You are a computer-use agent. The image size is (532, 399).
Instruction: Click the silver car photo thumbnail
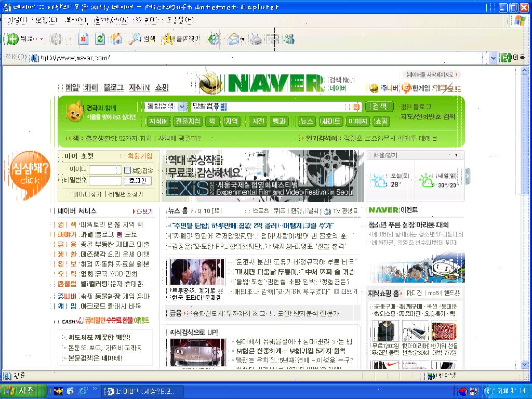pos(197,352)
